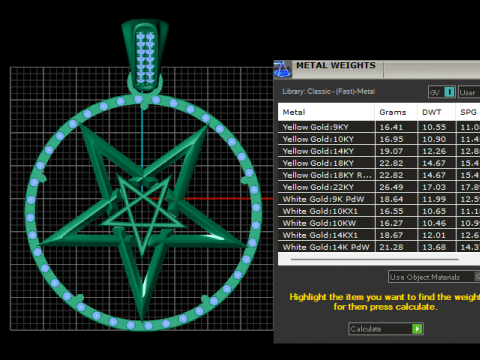
Task: Select the Yellow Gold:18KY R... row
Action: [x=379, y=175]
